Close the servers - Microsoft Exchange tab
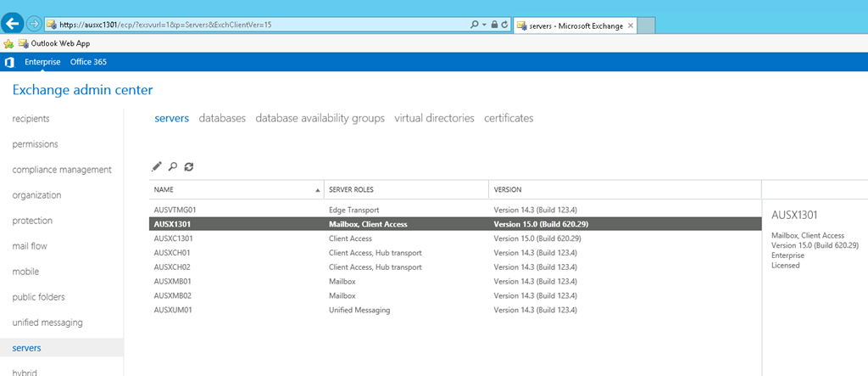868x376 pixels. 631,26
